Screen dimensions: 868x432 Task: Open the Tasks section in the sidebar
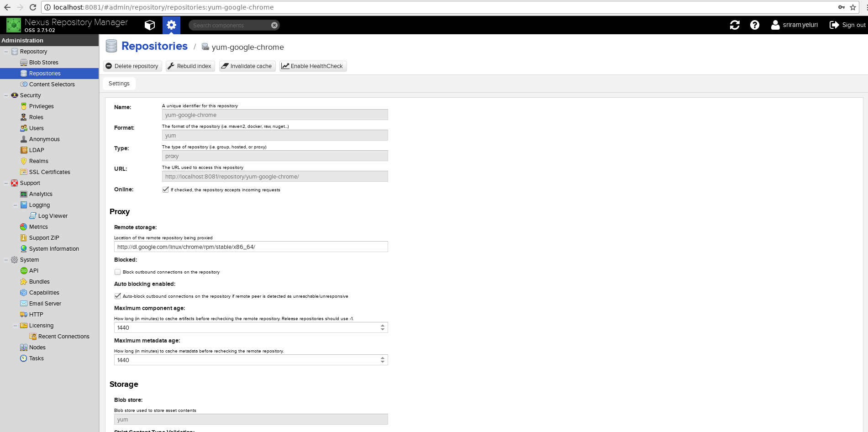pos(36,358)
